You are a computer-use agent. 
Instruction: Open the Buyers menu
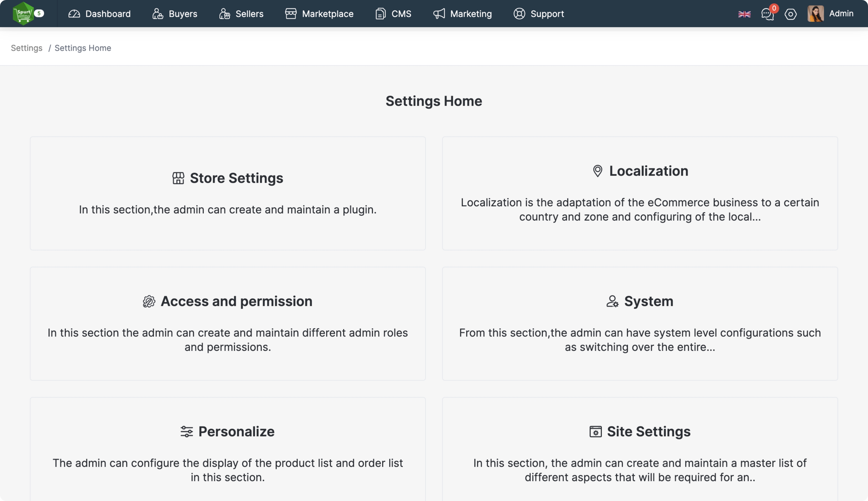[x=175, y=14]
